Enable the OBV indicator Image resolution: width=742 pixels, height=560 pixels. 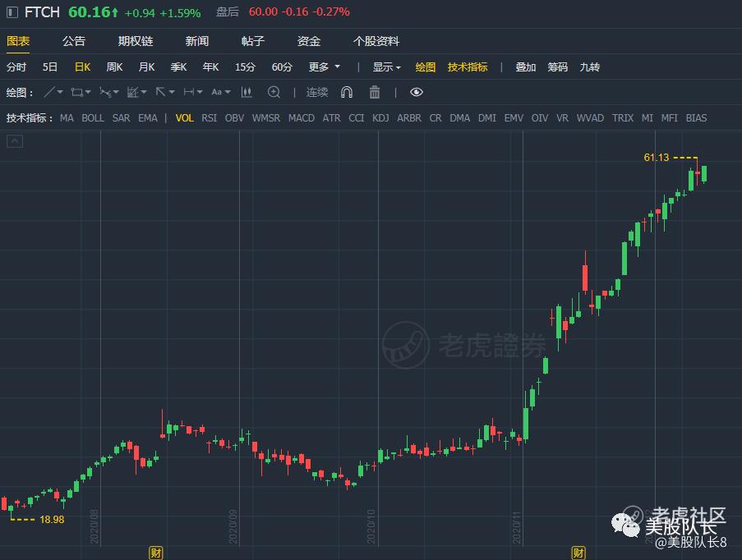(x=234, y=117)
